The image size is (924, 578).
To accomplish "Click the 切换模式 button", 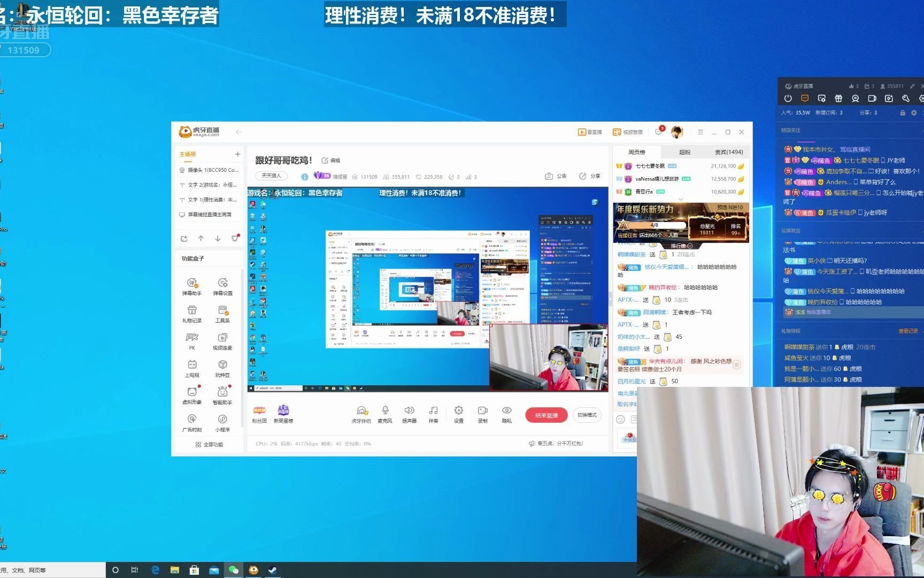I will tap(587, 415).
